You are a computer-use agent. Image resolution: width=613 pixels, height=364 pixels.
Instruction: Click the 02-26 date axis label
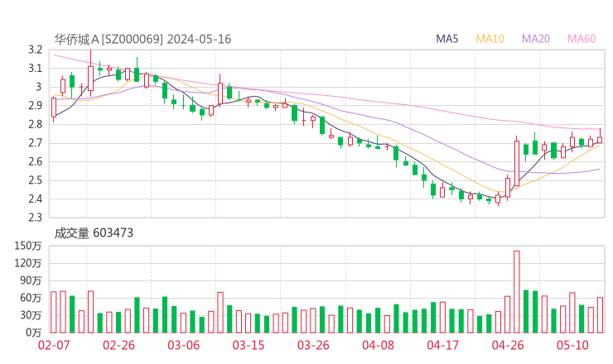118,345
